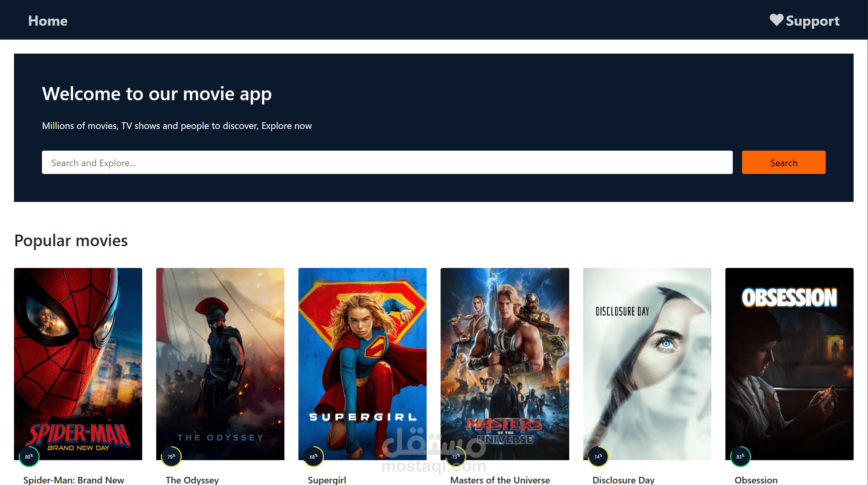Click the 74% rating circle on Disclosure Day

(598, 457)
